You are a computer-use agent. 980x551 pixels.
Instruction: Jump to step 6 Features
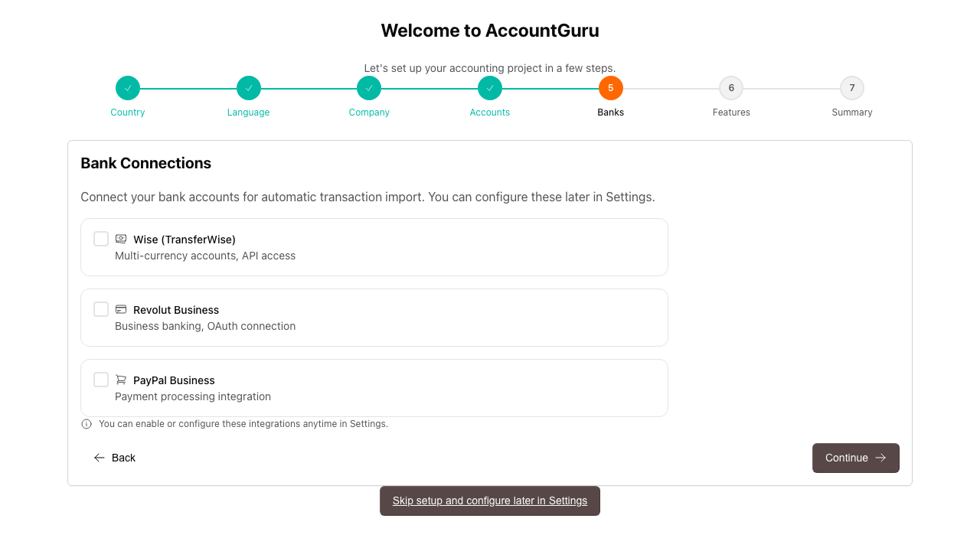[x=731, y=88]
